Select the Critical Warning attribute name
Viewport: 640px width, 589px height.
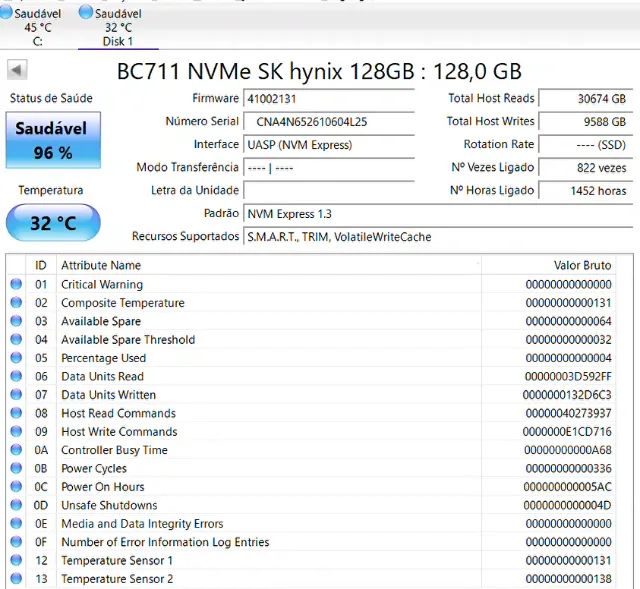tap(102, 284)
